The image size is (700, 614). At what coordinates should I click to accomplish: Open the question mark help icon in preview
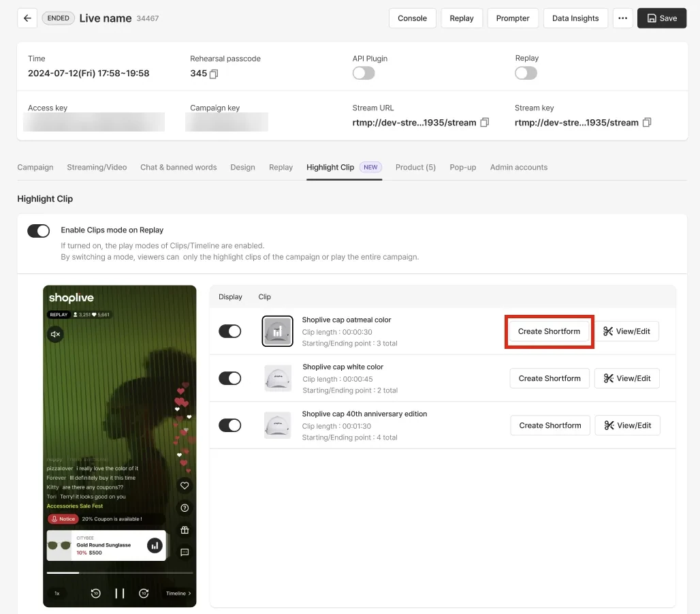(x=185, y=508)
